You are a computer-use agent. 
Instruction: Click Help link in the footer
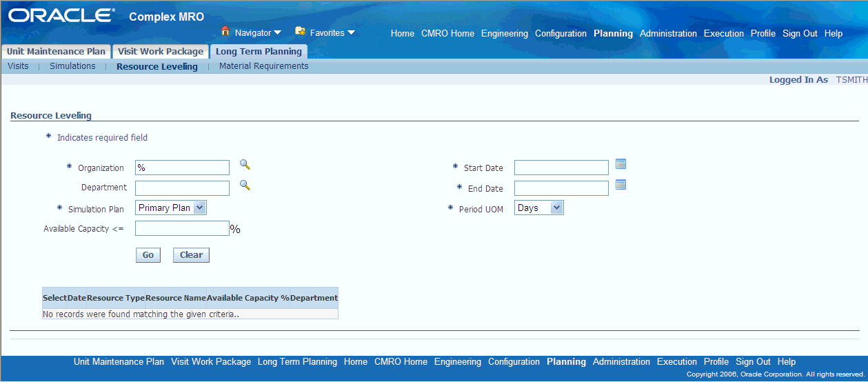(787, 361)
